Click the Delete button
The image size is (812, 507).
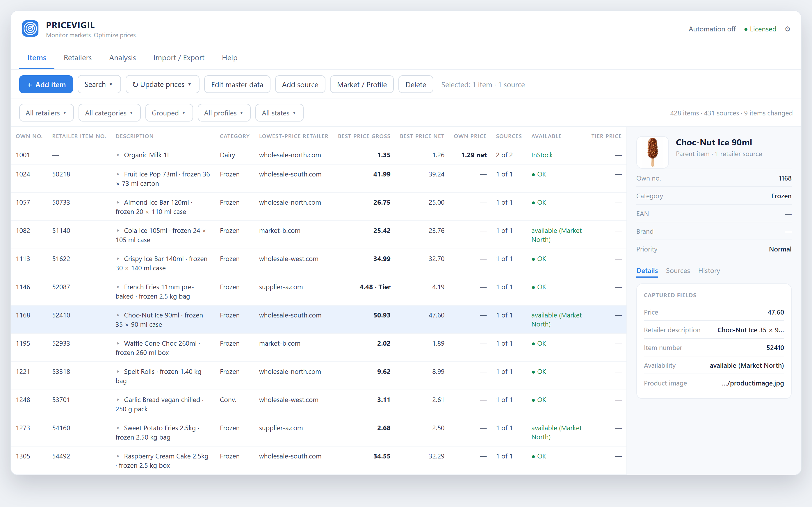pos(416,85)
